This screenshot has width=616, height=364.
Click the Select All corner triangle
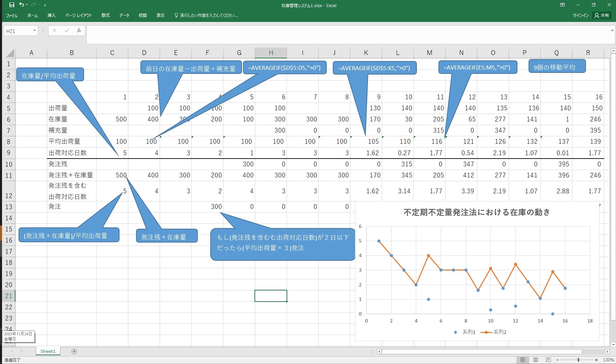(10, 53)
